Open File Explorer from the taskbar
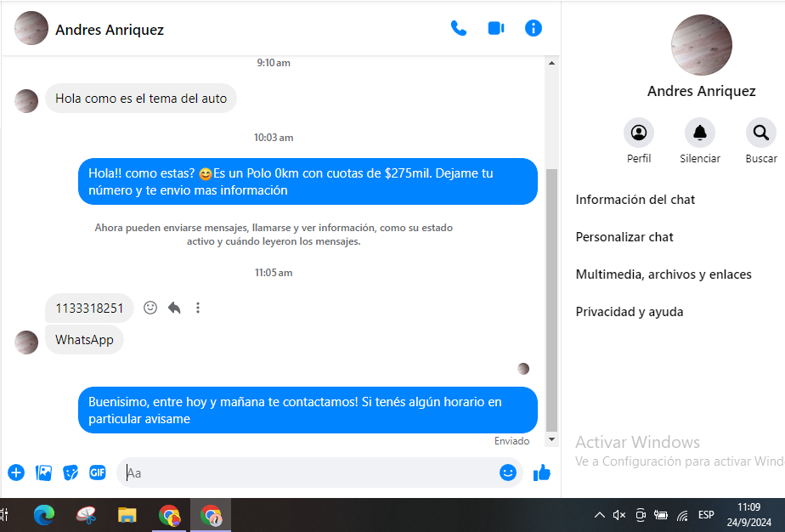 (127, 515)
